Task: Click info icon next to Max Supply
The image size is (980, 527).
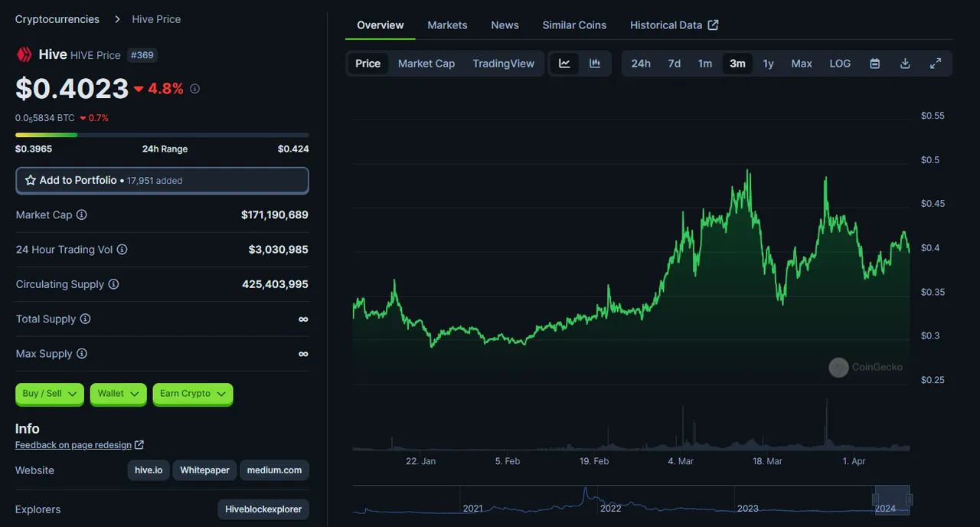Action: (82, 354)
